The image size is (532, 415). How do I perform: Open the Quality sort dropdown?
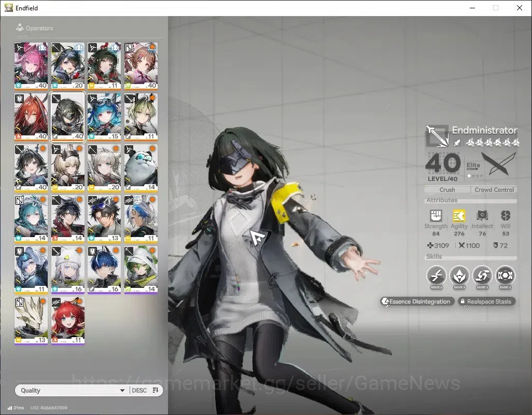[x=72, y=390]
